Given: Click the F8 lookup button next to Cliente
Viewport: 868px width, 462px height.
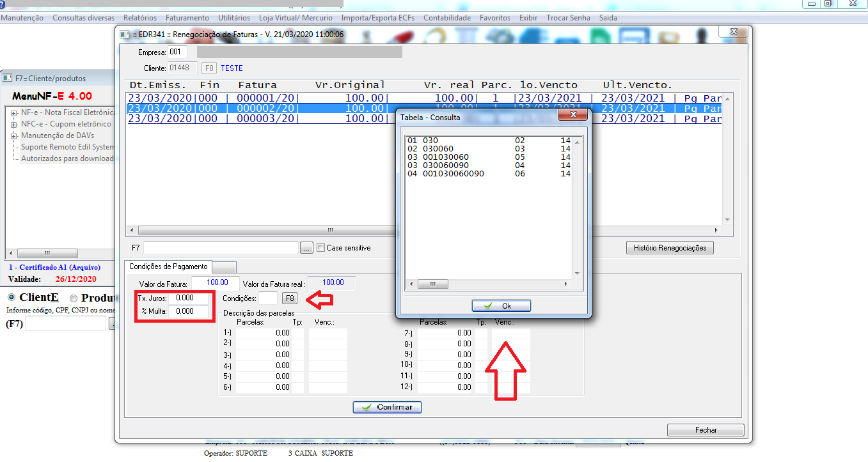Looking at the screenshot, I should click(x=209, y=68).
